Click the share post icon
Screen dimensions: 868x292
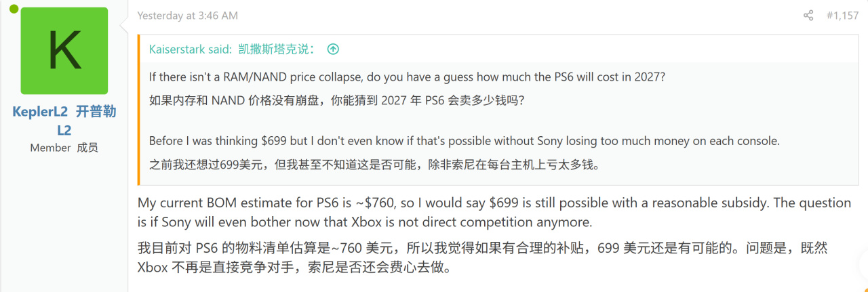pos(808,16)
